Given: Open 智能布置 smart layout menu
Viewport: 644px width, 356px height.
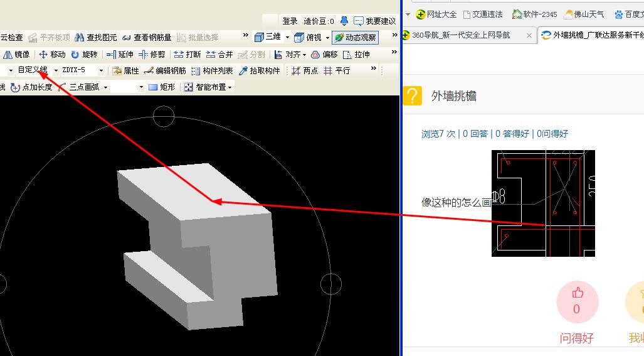Looking at the screenshot, I should (x=208, y=87).
